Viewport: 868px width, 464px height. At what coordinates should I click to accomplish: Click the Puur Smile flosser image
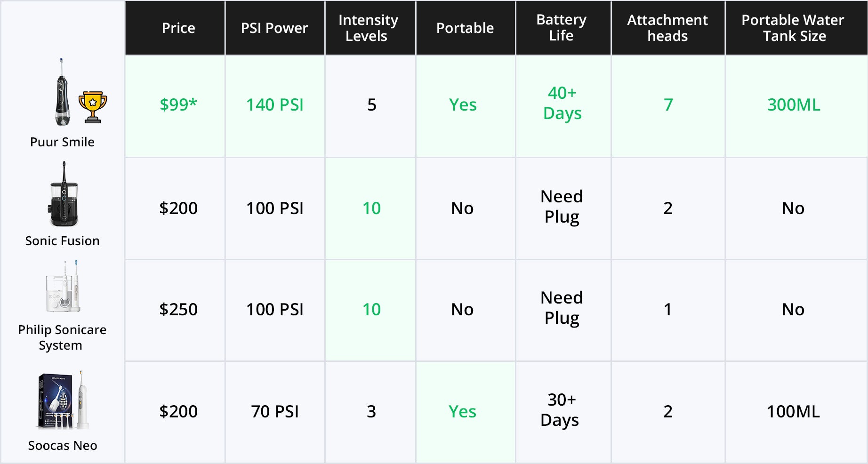(62, 93)
